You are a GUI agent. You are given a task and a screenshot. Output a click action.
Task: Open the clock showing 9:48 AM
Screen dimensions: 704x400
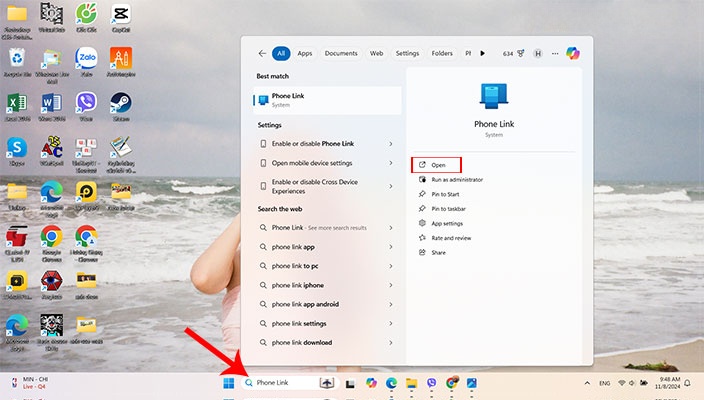point(667,383)
